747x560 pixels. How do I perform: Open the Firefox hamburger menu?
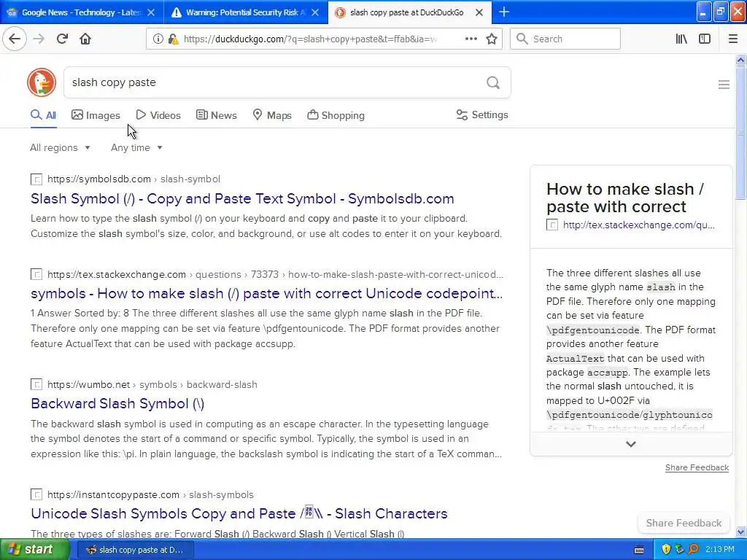pyautogui.click(x=733, y=39)
